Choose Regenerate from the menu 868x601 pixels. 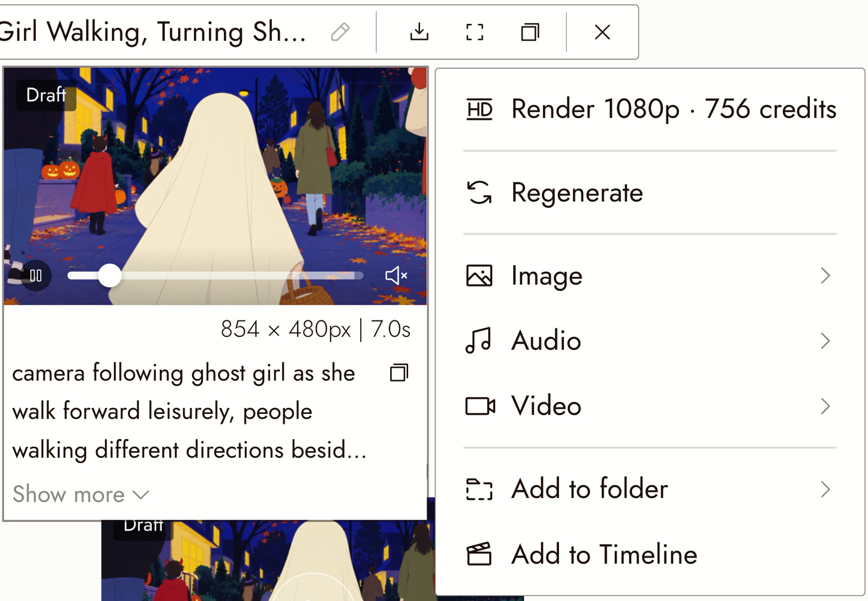pyautogui.click(x=650, y=193)
